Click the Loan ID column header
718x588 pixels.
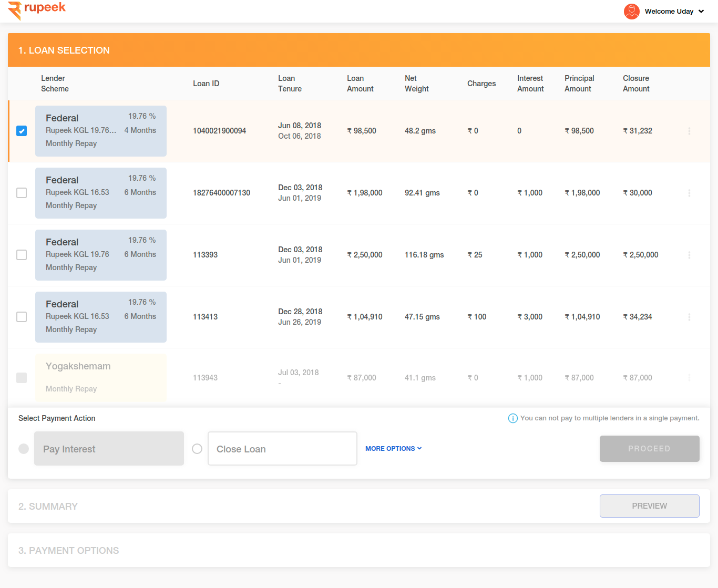point(206,84)
